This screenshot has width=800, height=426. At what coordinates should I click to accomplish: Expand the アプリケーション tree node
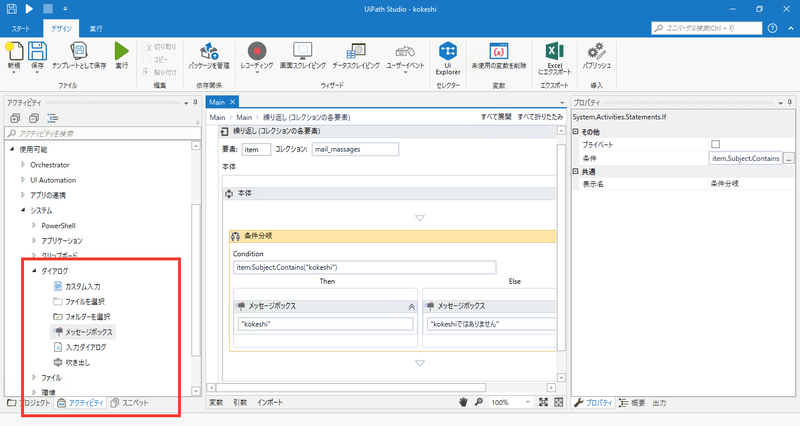click(x=34, y=240)
